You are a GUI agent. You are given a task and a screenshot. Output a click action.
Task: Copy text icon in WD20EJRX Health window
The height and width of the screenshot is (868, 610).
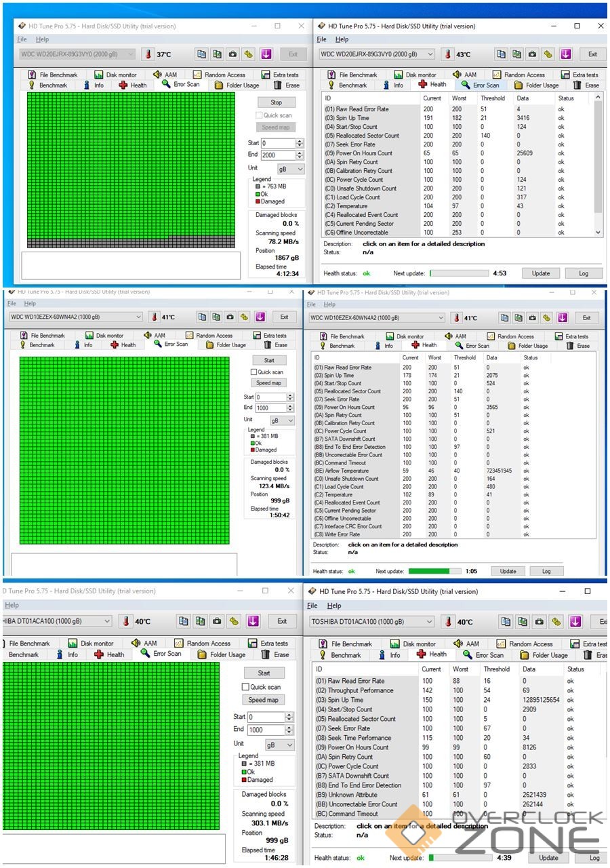coord(501,54)
